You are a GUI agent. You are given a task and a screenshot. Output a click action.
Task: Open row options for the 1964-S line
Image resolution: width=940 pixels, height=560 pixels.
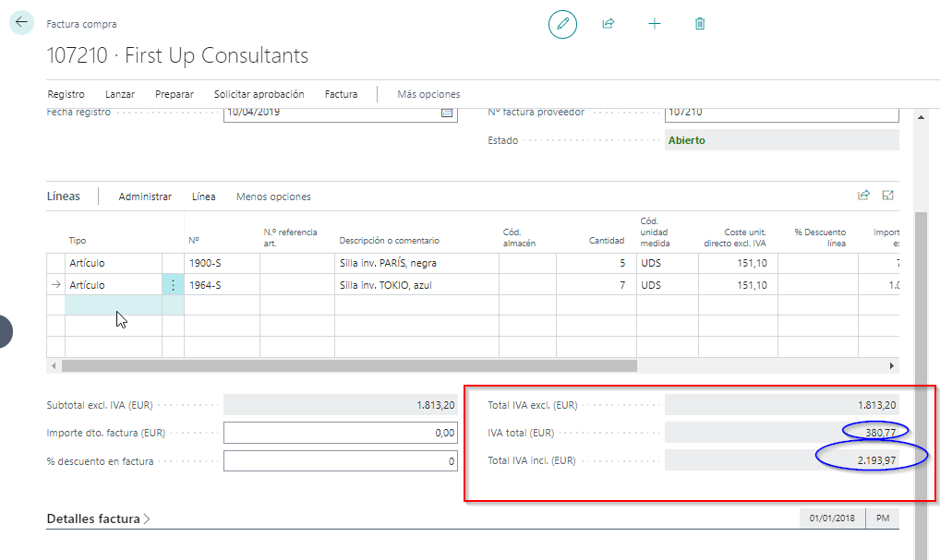tap(173, 285)
